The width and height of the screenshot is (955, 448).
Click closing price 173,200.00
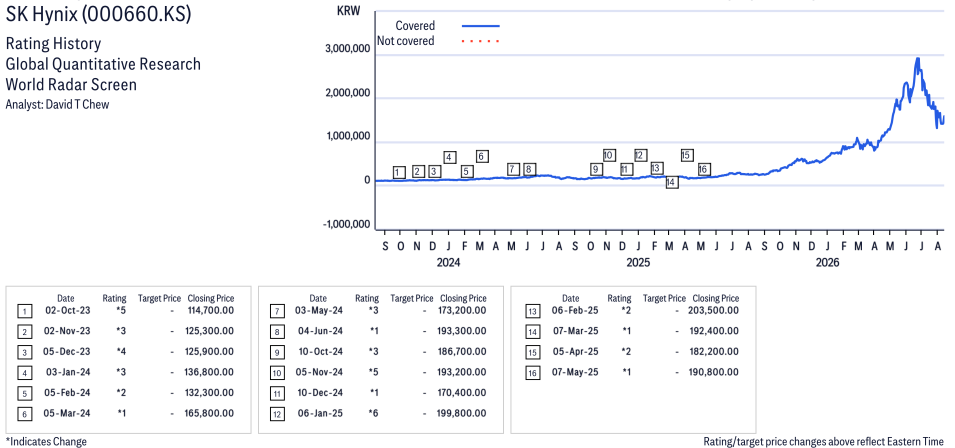[x=462, y=310]
